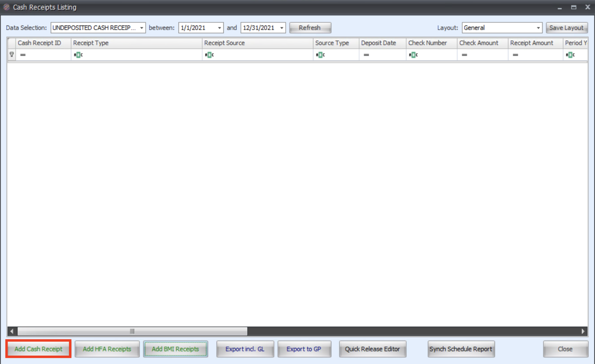
Task: Click Add Cash Receipt button
Action: pyautogui.click(x=38, y=349)
